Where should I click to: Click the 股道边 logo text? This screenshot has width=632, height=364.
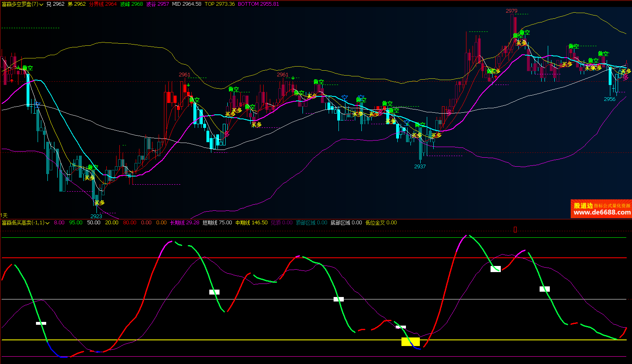tap(583, 205)
